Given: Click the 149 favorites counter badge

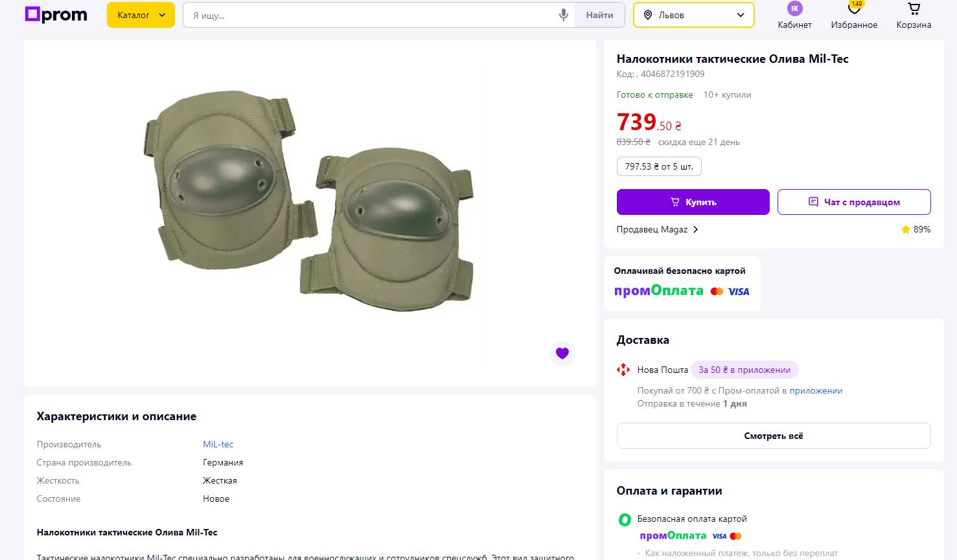Looking at the screenshot, I should pyautogui.click(x=857, y=4).
